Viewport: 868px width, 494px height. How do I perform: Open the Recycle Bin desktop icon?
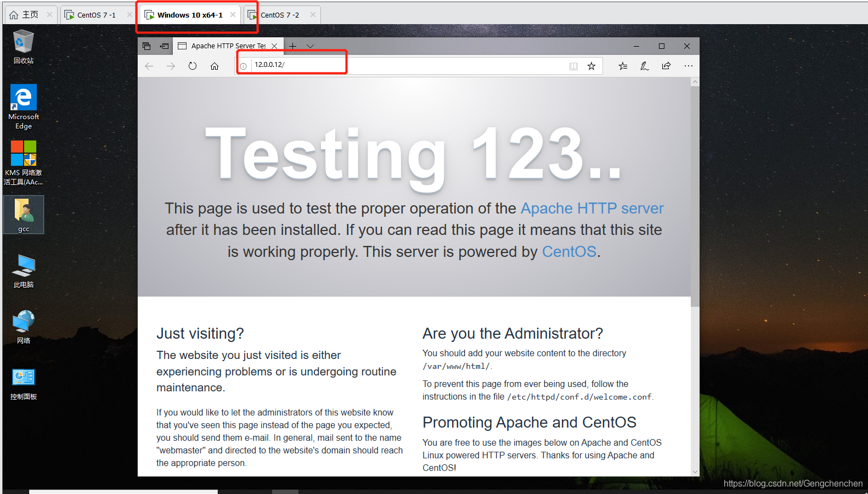coord(24,47)
